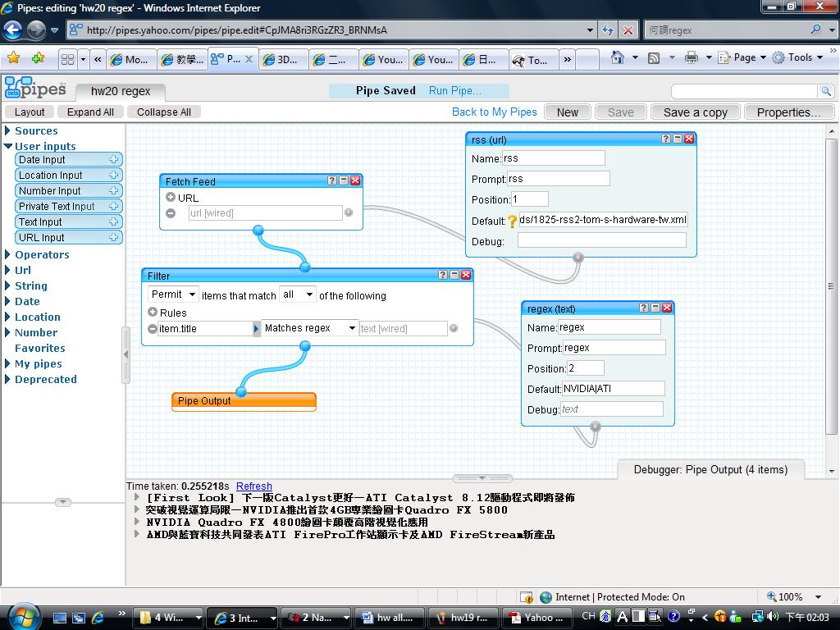Click the Pipes search magnifier icon

click(826, 92)
